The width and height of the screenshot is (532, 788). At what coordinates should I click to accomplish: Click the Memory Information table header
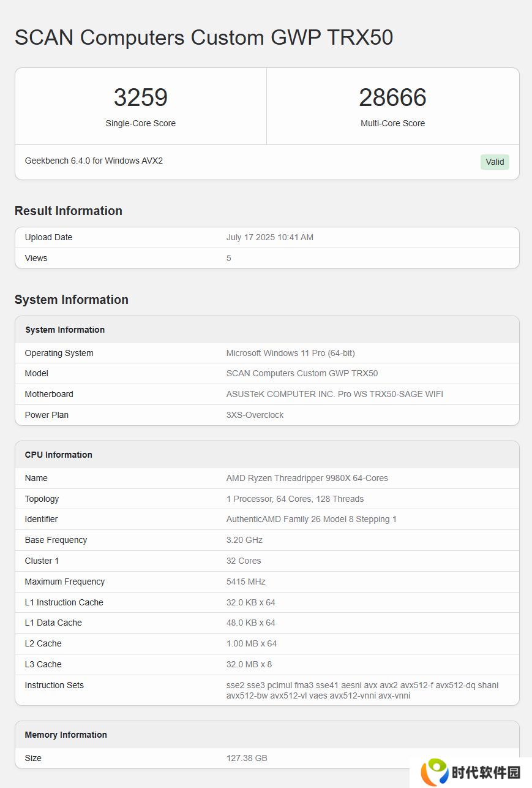(x=66, y=735)
